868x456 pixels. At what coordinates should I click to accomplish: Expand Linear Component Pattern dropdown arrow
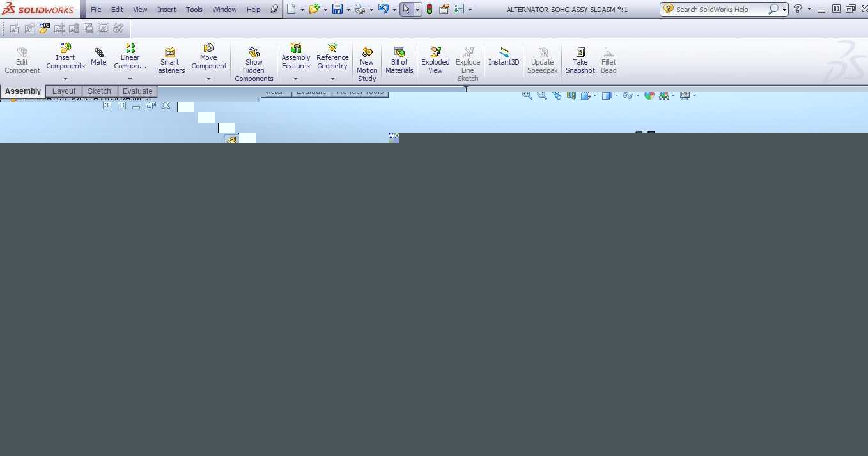point(130,79)
